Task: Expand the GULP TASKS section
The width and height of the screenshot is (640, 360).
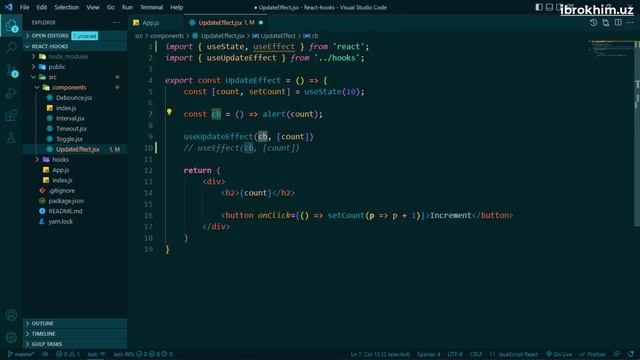Action: tap(75, 344)
